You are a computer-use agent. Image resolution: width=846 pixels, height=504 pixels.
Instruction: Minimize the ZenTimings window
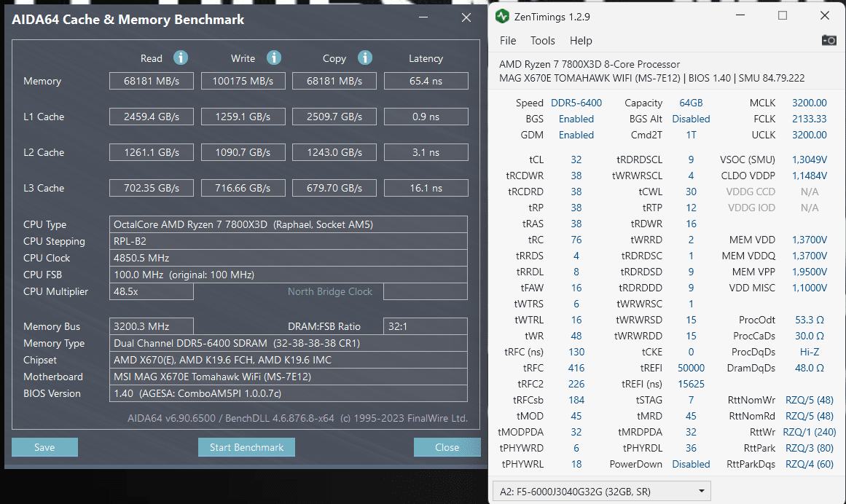point(740,15)
